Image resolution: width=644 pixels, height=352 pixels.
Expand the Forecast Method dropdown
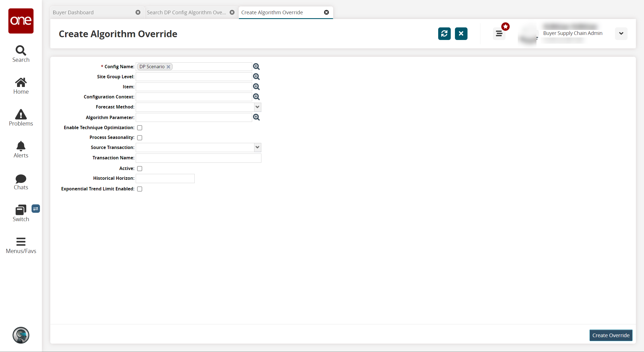coord(257,107)
